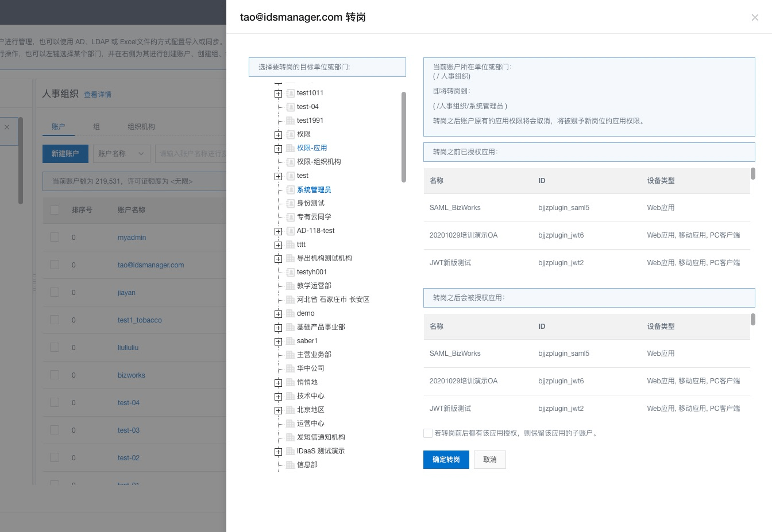
Task: Switch to the 组织机构 tab
Action: tap(141, 127)
